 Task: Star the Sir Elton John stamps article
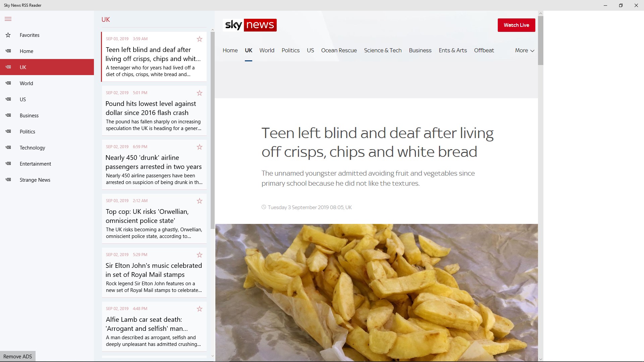click(x=200, y=255)
